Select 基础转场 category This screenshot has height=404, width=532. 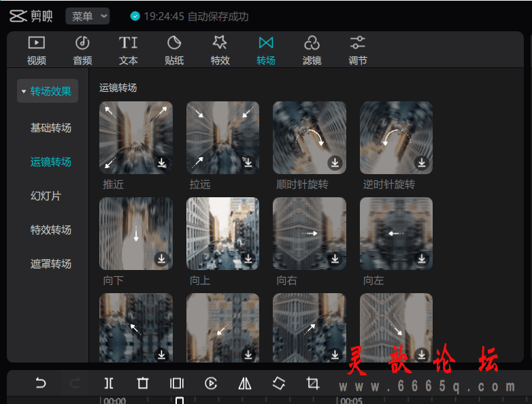[x=51, y=128]
